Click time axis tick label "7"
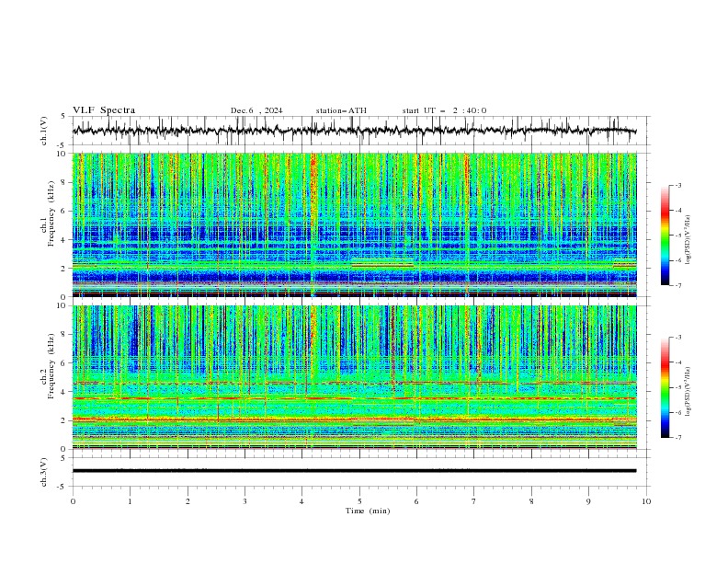 tap(474, 501)
